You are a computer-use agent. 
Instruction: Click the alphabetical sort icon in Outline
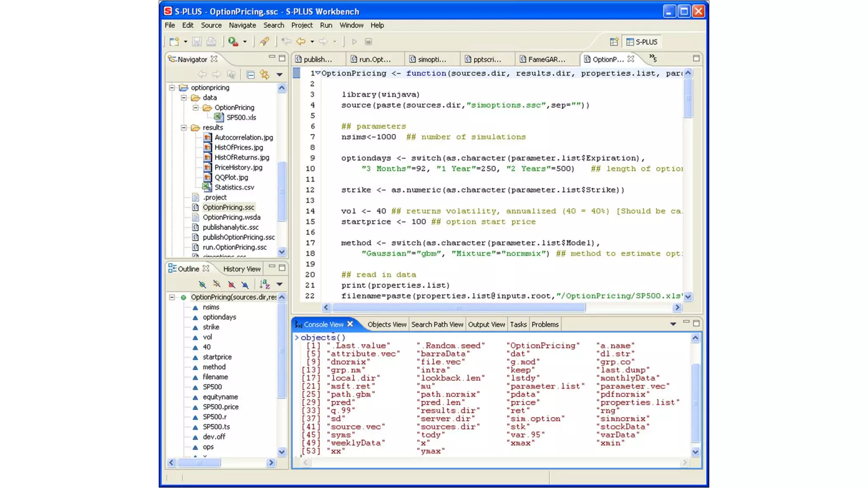(264, 284)
